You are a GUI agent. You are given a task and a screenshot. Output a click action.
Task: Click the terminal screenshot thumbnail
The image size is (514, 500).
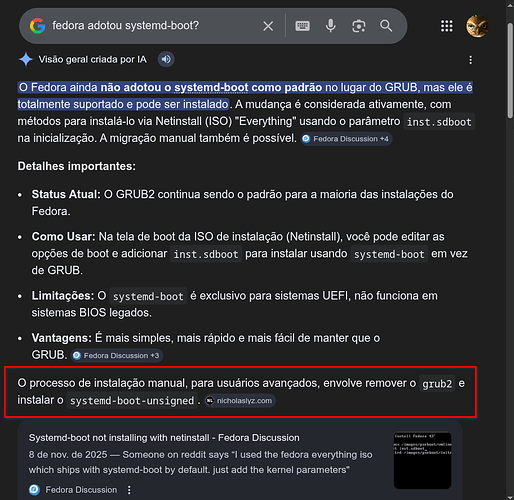(422, 461)
